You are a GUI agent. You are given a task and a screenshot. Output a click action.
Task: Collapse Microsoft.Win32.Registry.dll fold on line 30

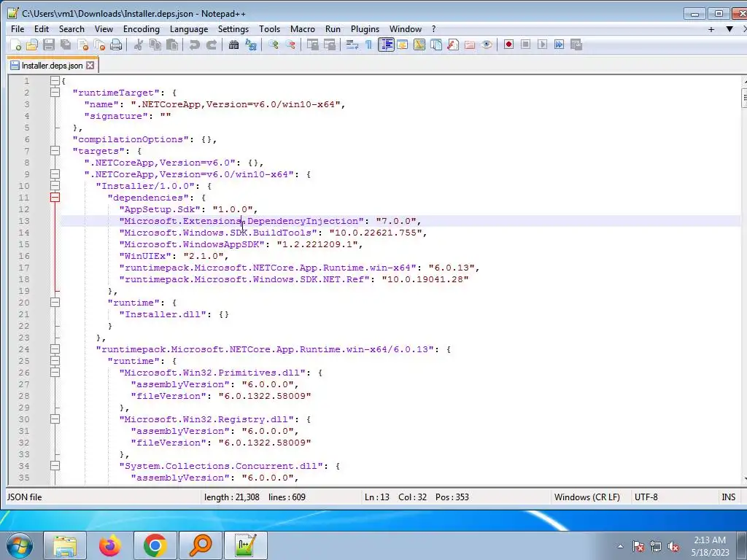(x=55, y=419)
